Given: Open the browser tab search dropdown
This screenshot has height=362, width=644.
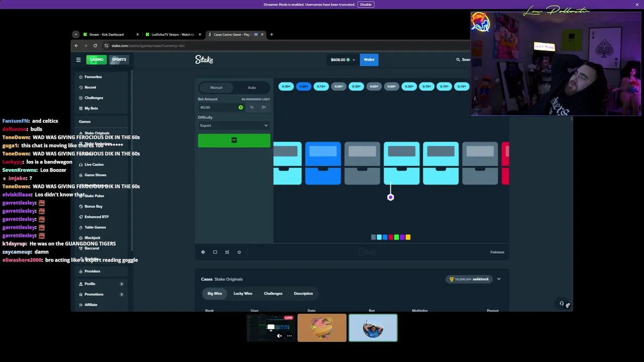Looking at the screenshot, I should 75,35.
